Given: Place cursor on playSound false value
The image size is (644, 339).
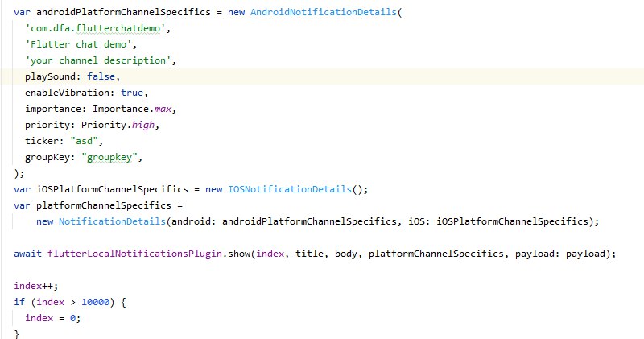Looking at the screenshot, I should click(x=101, y=76).
